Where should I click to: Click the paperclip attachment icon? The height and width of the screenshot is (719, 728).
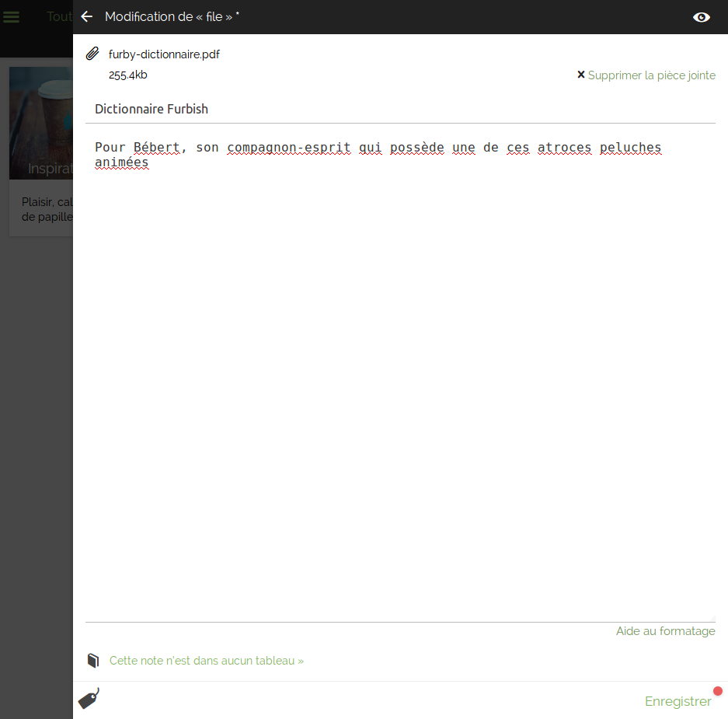[x=92, y=54]
